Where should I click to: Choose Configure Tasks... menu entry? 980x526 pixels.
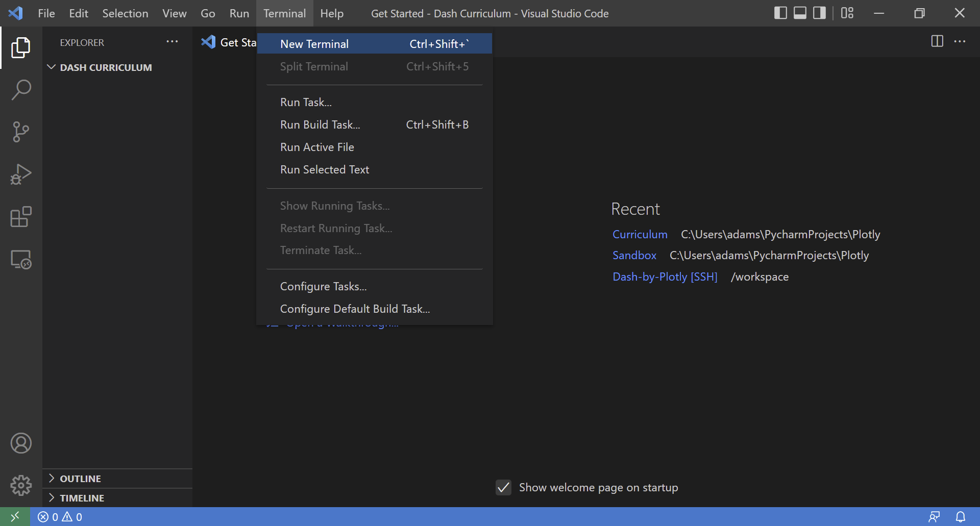click(x=375, y=286)
